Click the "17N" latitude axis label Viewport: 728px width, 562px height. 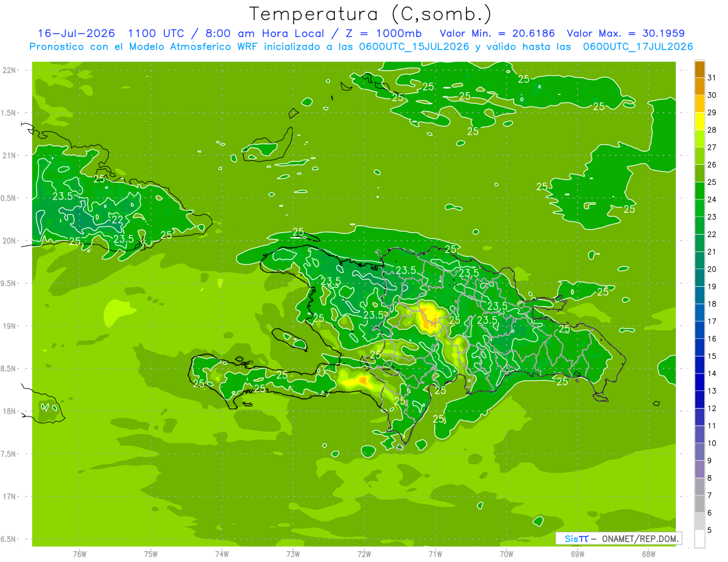point(10,497)
